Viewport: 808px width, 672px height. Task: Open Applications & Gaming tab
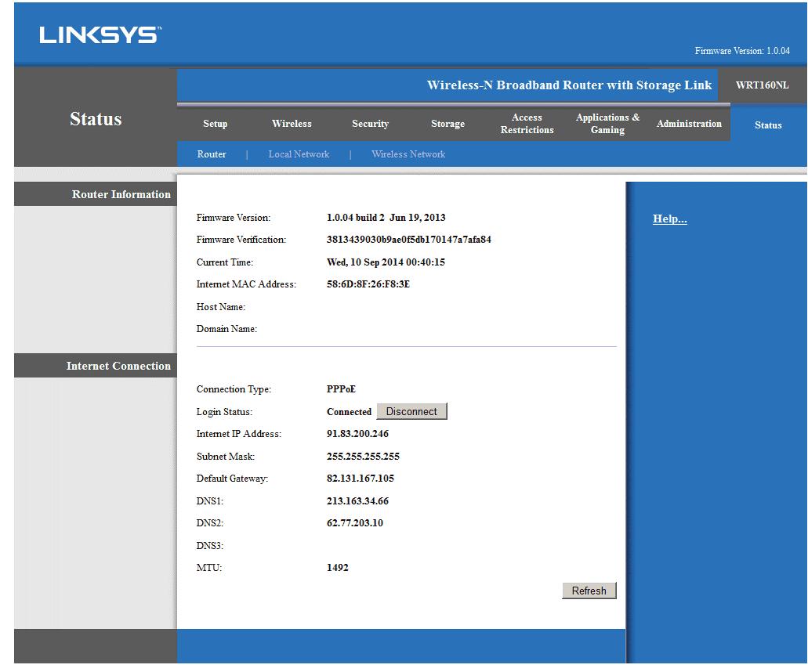pyautogui.click(x=607, y=124)
